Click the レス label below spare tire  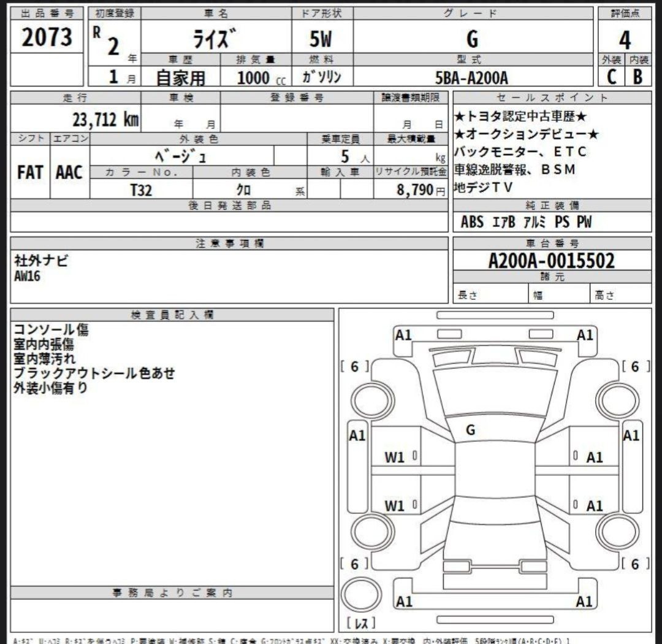click(361, 623)
